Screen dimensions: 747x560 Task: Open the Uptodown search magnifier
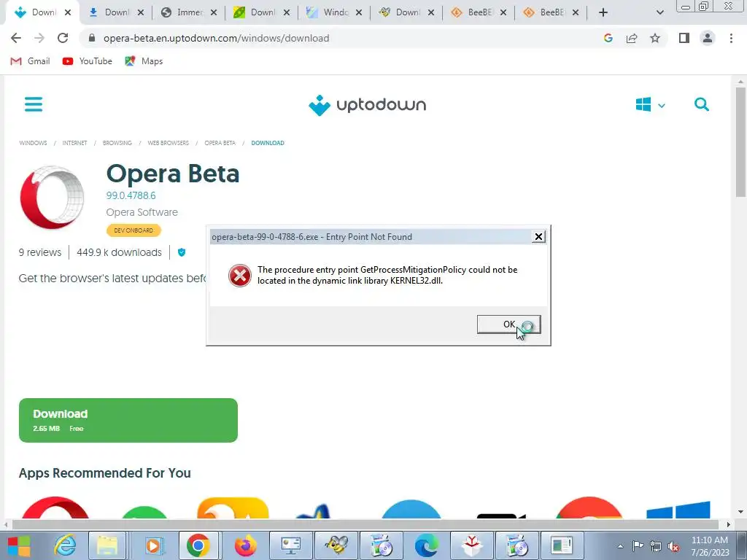(x=701, y=104)
